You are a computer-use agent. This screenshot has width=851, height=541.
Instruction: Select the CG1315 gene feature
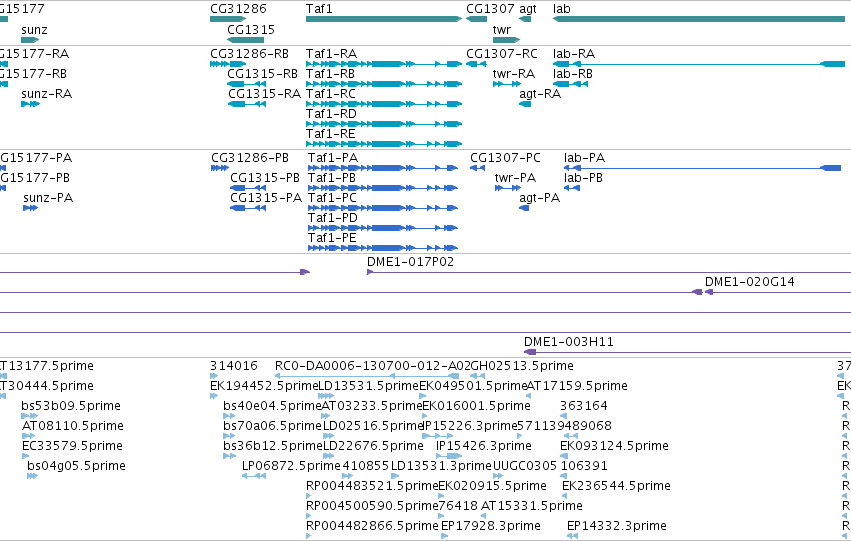(x=245, y=40)
